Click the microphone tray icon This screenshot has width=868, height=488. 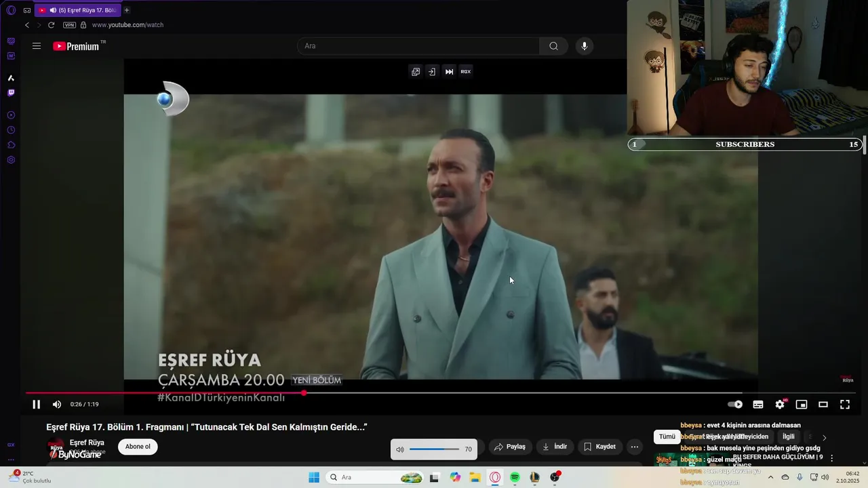coord(800,477)
